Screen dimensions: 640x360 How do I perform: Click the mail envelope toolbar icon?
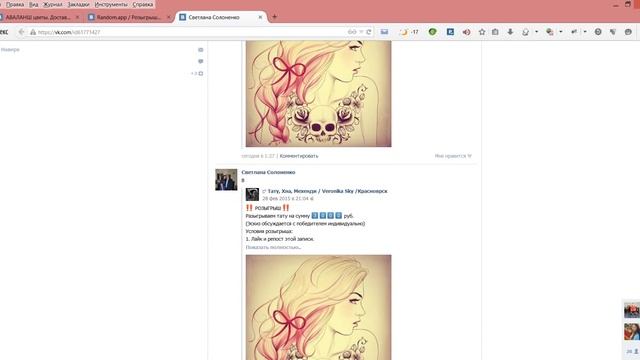(x=384, y=32)
